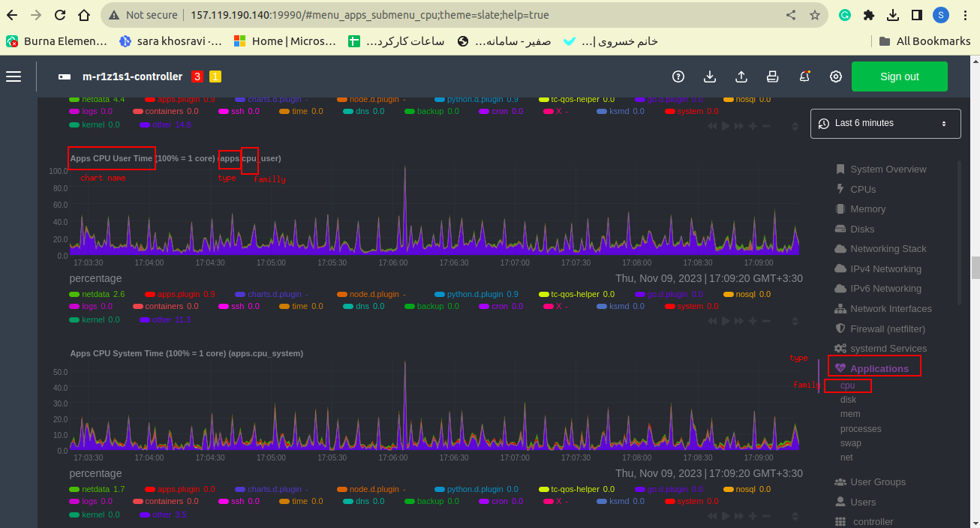980x528 pixels.
Task: Select the mem submenu under Applications
Action: (850, 414)
